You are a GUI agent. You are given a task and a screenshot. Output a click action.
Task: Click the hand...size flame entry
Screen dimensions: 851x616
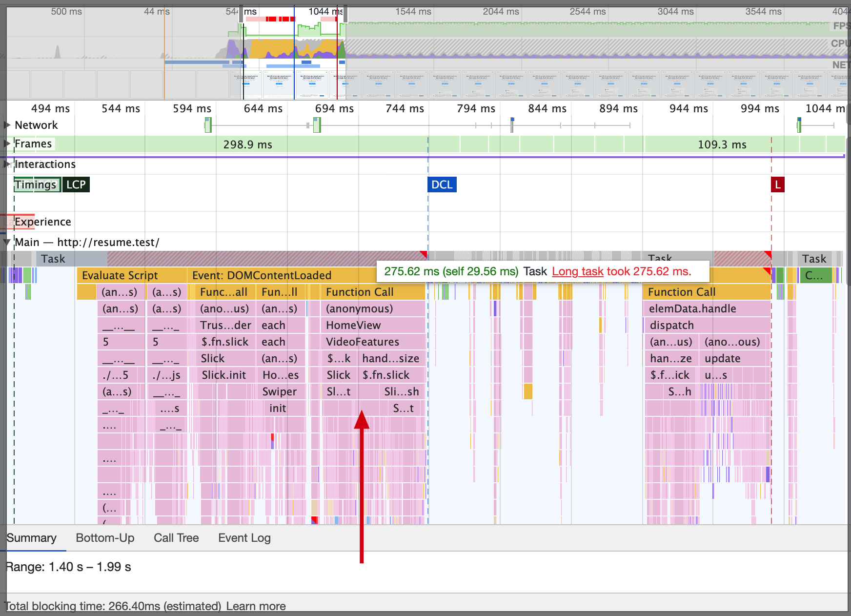click(391, 358)
